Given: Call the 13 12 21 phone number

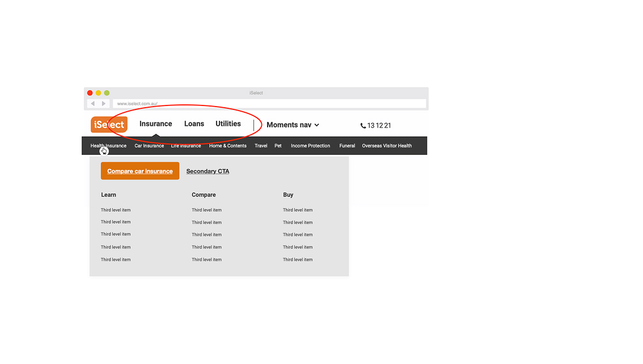Looking at the screenshot, I should (x=379, y=125).
